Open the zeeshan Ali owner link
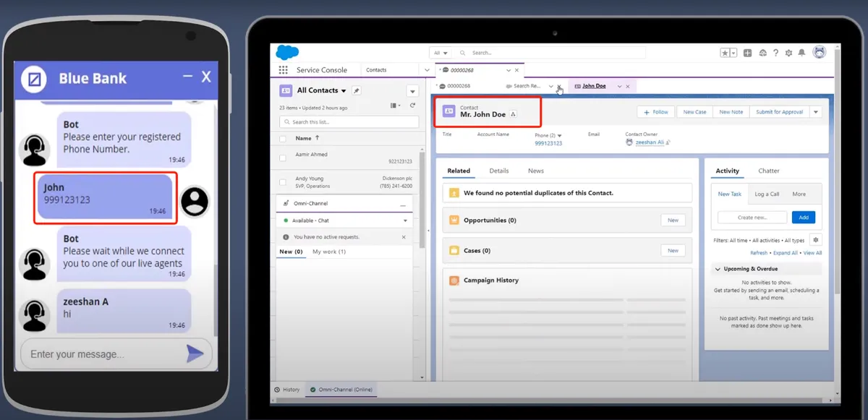The height and width of the screenshot is (420, 868). point(650,143)
